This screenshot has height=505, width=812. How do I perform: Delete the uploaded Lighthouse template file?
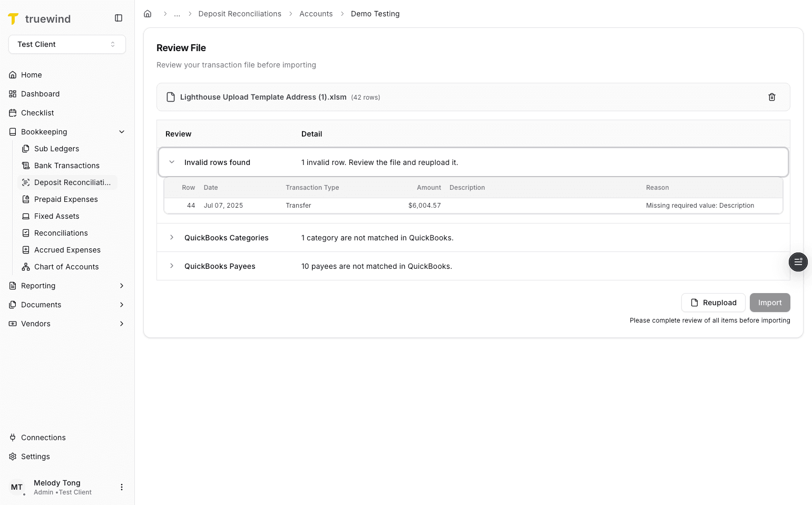771,97
